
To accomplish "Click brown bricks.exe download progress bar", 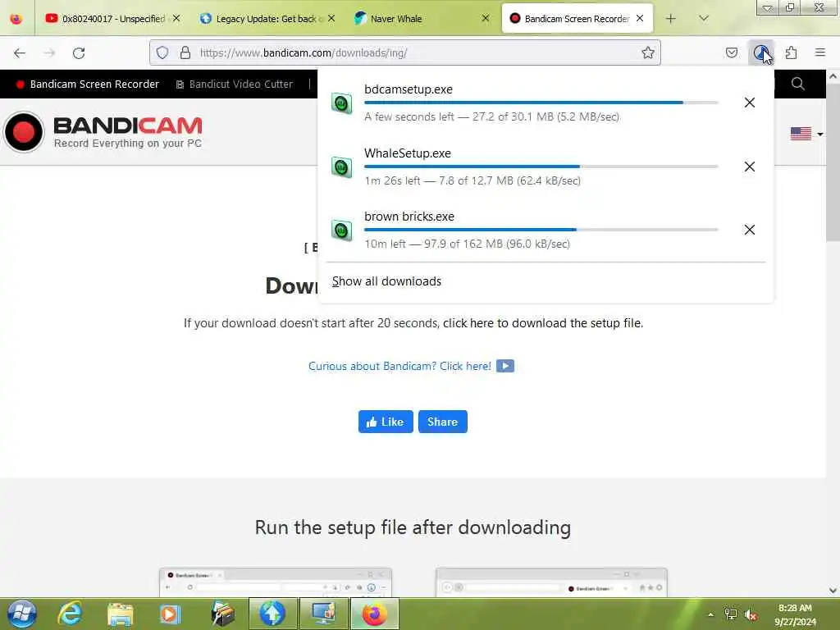I will click(x=541, y=230).
